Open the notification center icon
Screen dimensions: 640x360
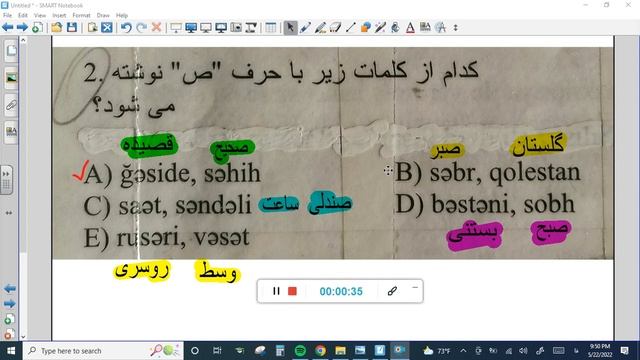624,351
